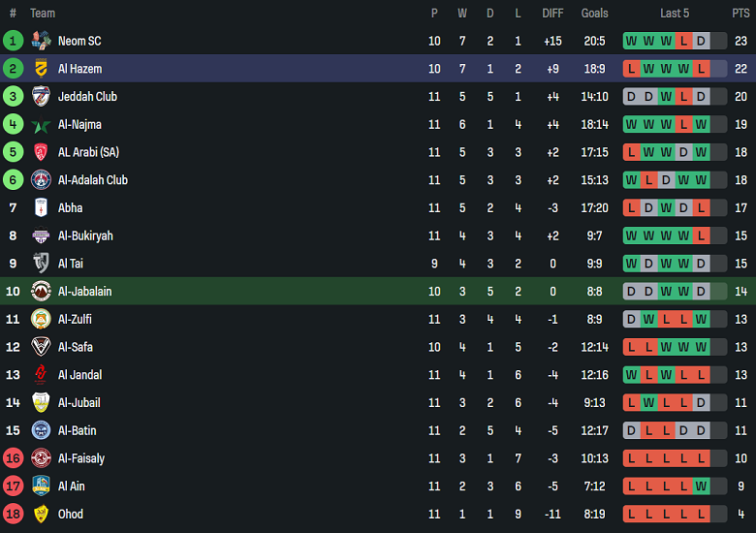
Task: Select the Al Ain blue crest icon
Action: coord(41,486)
